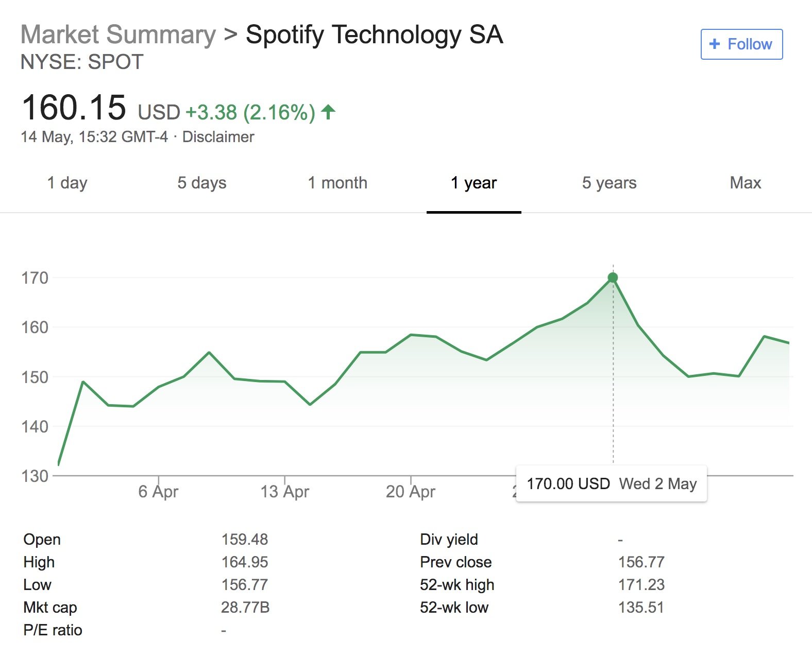Click the green dot on 2 May peak

(613, 278)
